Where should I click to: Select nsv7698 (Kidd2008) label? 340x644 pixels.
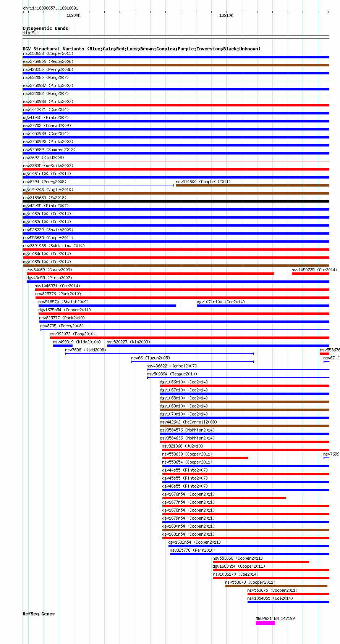point(86,350)
